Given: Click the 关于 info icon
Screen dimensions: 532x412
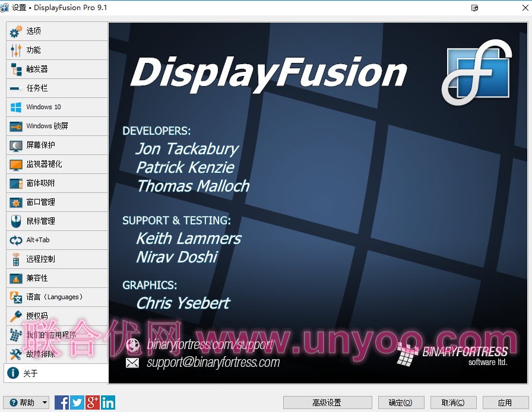Looking at the screenshot, I should [13, 373].
